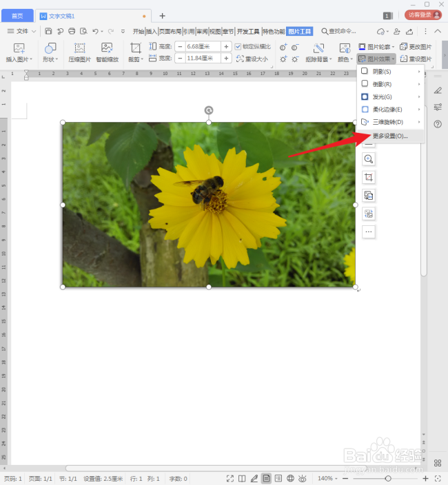Click the Undo arrow icon
Image resolution: width=448 pixels, height=485 pixels.
(95, 31)
